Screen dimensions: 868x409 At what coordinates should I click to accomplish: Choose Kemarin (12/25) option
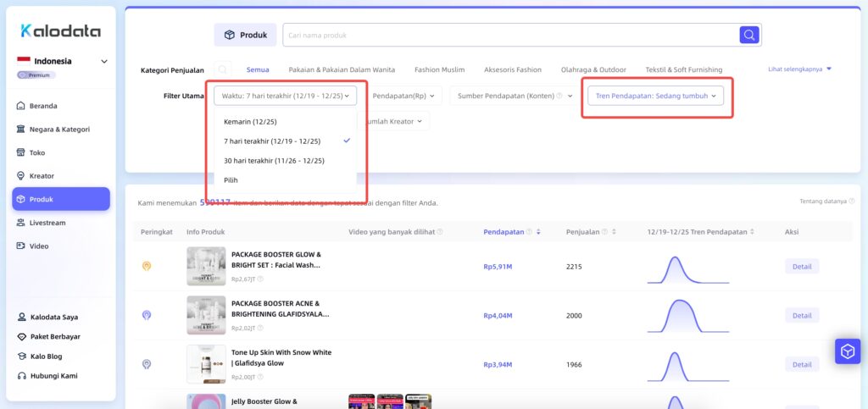click(x=285, y=122)
